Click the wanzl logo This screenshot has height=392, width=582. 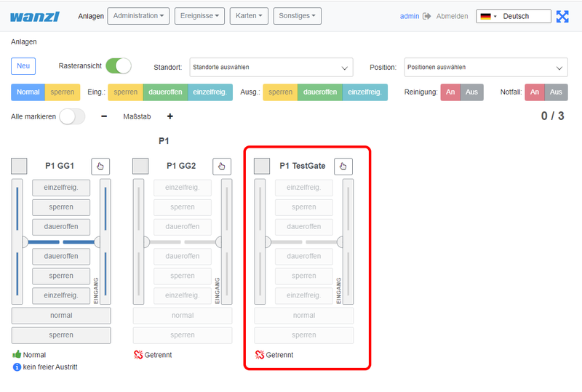33,15
